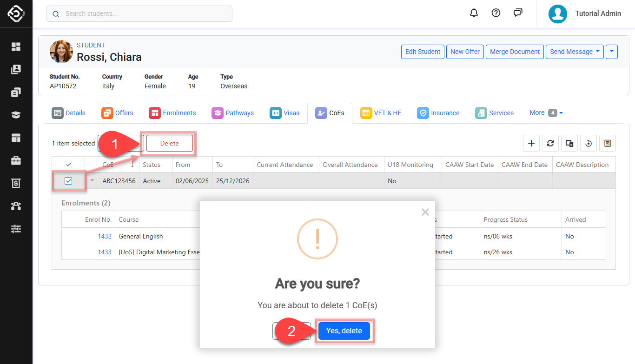The height and width of the screenshot is (364, 635).
Task: Click the plus icon to add CoE
Action: tap(531, 144)
